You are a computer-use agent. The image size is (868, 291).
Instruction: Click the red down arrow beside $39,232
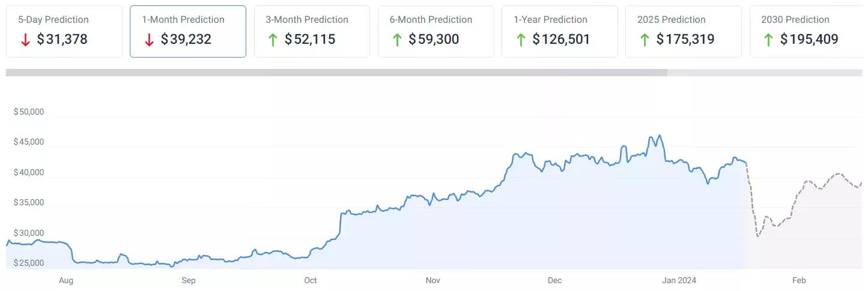point(149,40)
